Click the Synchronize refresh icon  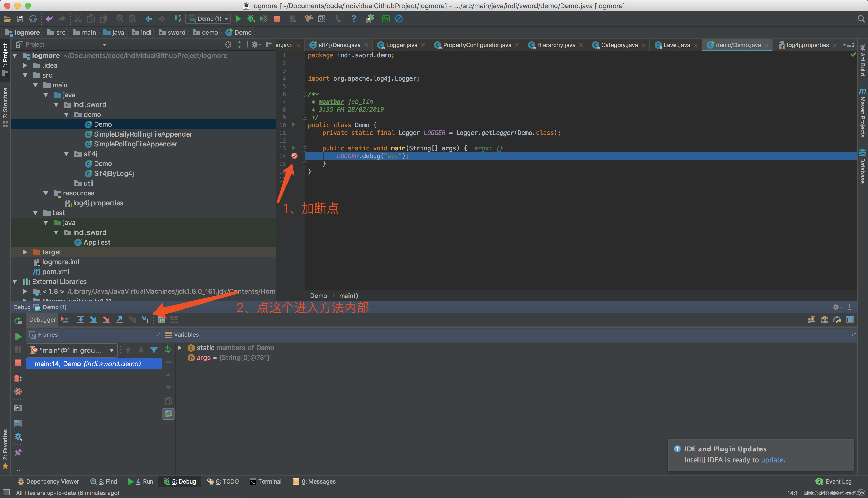click(33, 19)
